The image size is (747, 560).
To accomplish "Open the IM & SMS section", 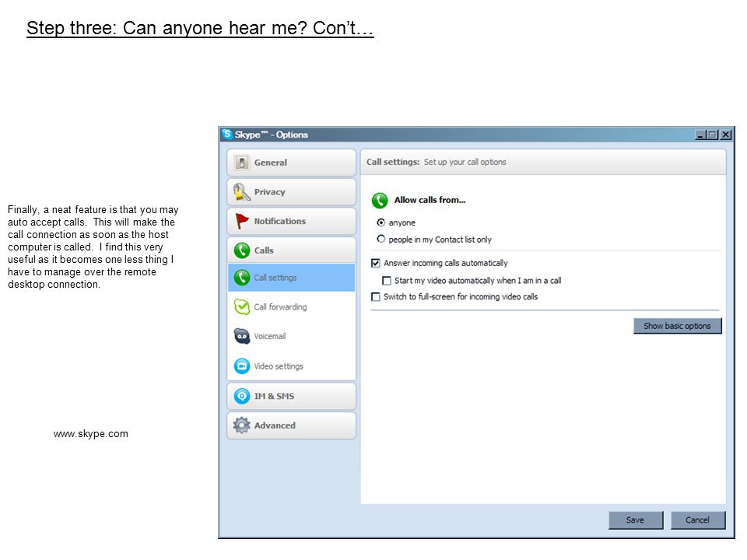I will pyautogui.click(x=292, y=396).
